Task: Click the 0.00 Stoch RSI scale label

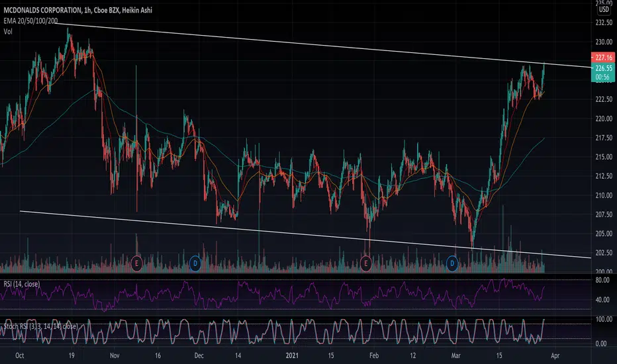Action: point(601,343)
